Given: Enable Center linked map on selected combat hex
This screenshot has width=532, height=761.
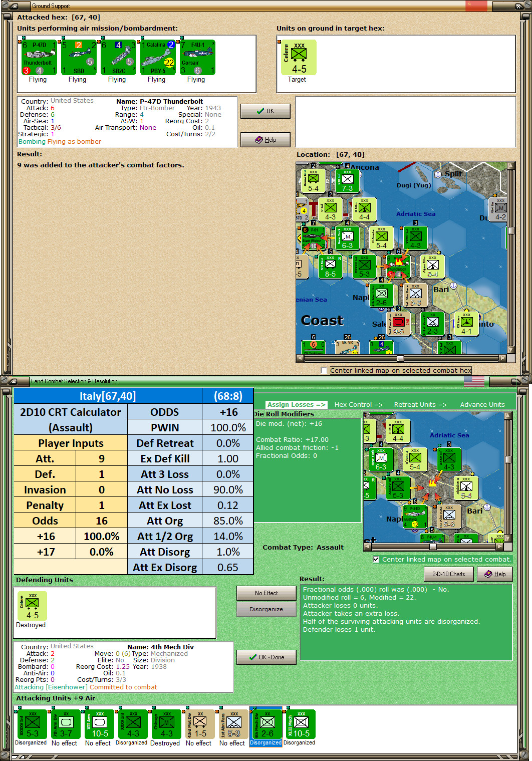Looking at the screenshot, I should click(x=324, y=371).
